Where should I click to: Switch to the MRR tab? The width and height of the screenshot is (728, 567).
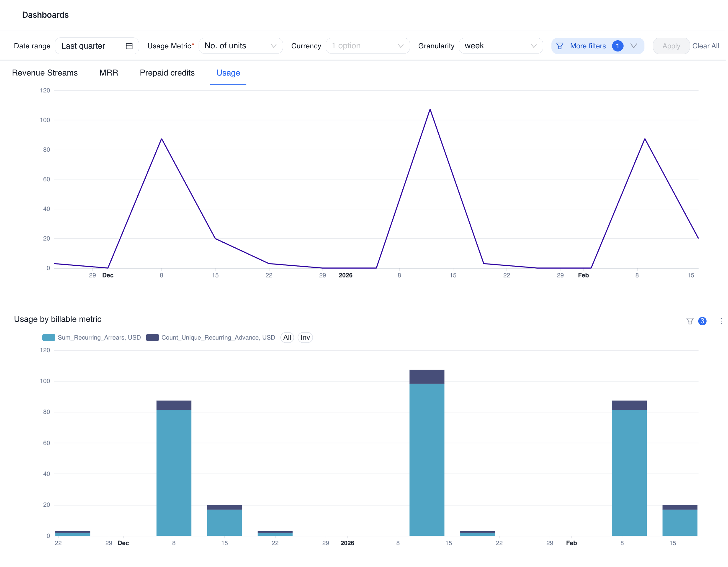click(x=109, y=73)
